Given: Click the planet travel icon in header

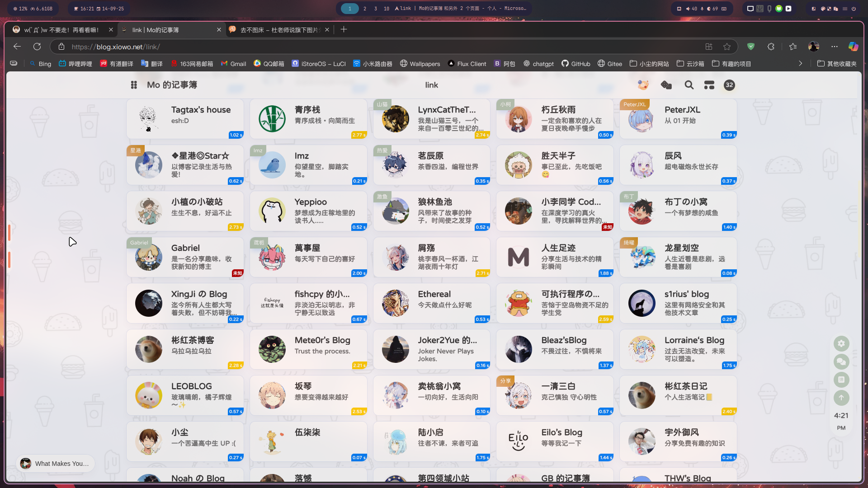Looking at the screenshot, I should (x=643, y=85).
